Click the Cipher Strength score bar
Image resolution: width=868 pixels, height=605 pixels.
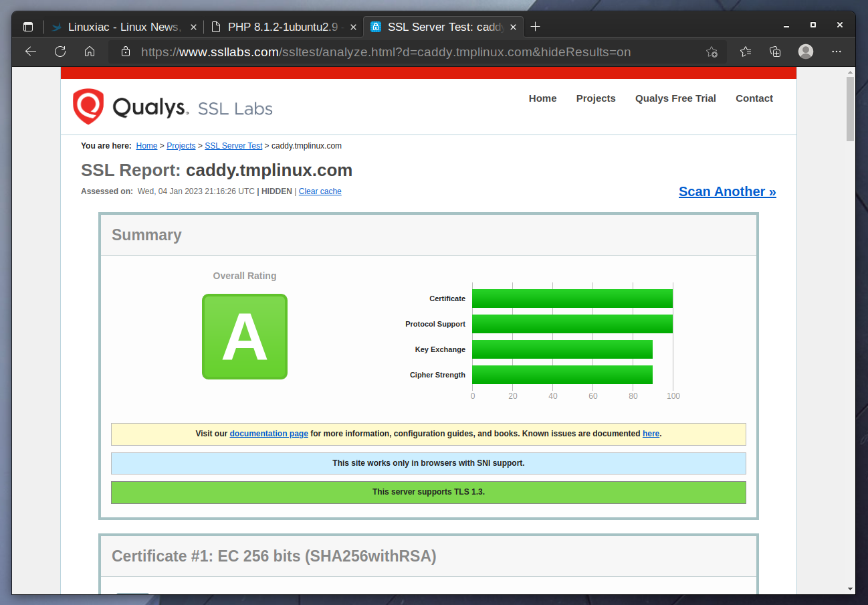[562, 375]
